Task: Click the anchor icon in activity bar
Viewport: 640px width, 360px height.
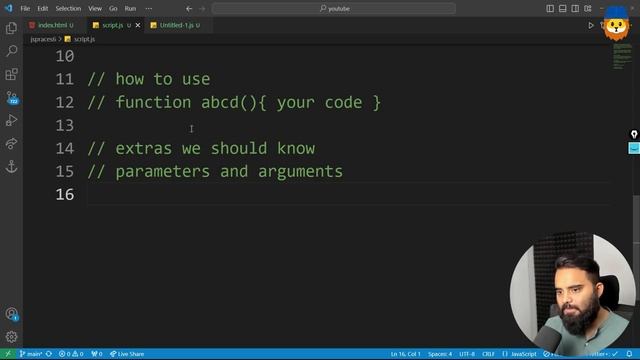Action: (x=11, y=167)
